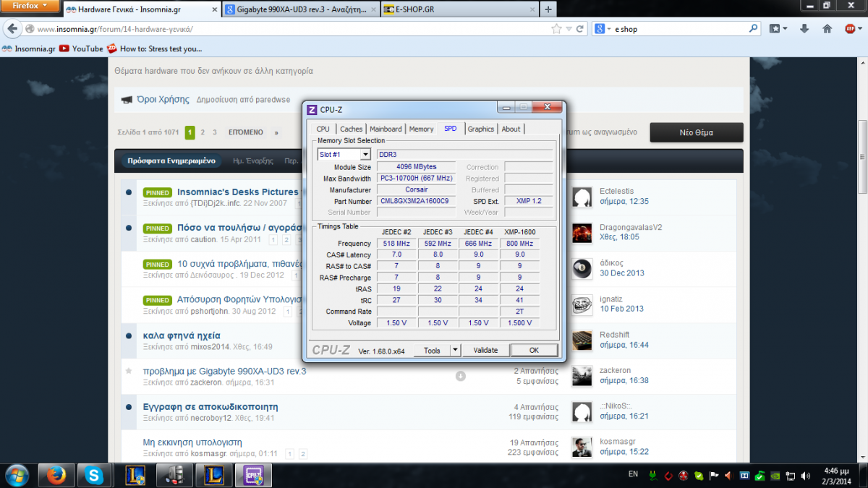Screen dimensions: 868x488
Task: Open the Insomniac's Desks Pictures topic
Action: click(x=237, y=192)
